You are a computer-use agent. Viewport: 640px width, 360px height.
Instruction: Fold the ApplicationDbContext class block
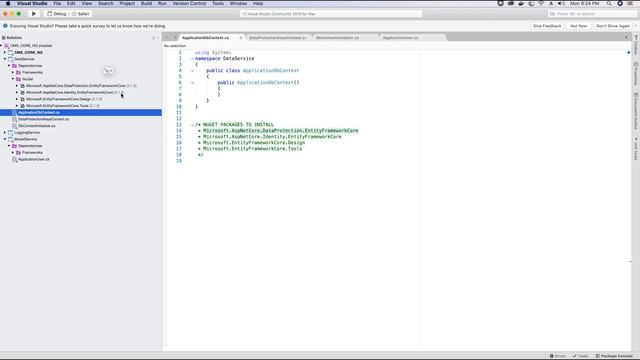[x=192, y=71]
